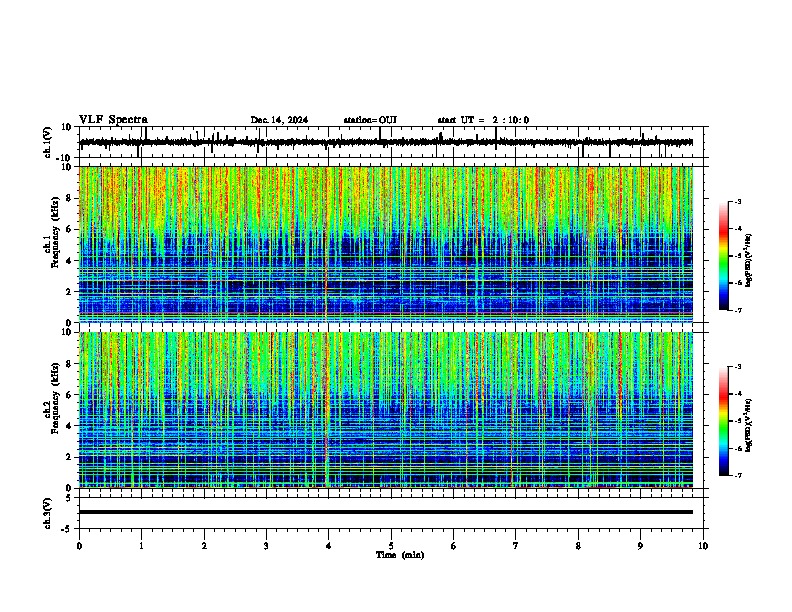This screenshot has height=612, width=792.
Task: Click time axis tick label "4"
Action: pyautogui.click(x=329, y=545)
